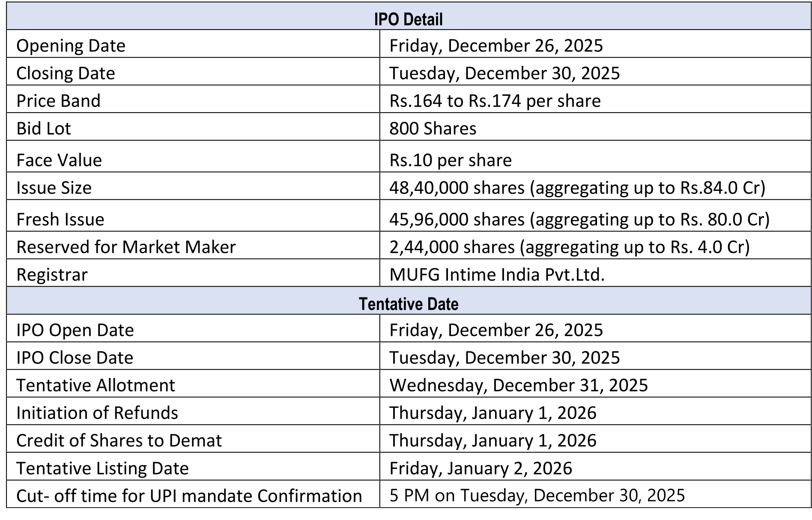Click the Credit of Shares to Demat label

(119, 440)
